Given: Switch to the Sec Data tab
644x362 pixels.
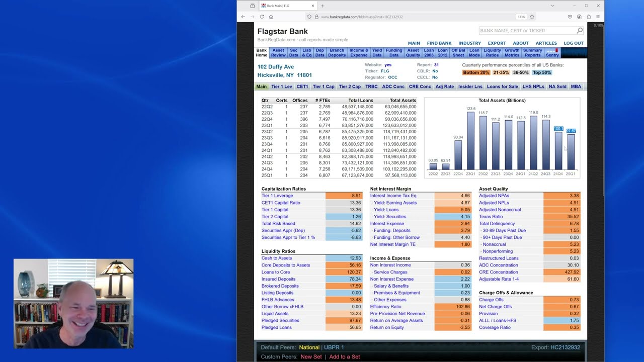Looking at the screenshot, I should click(294, 53).
